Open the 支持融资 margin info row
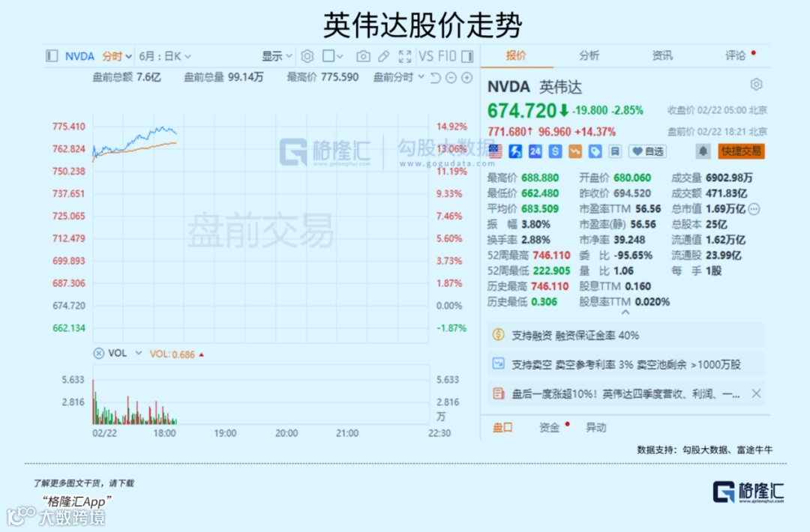The height and width of the screenshot is (532, 810). 625,336
